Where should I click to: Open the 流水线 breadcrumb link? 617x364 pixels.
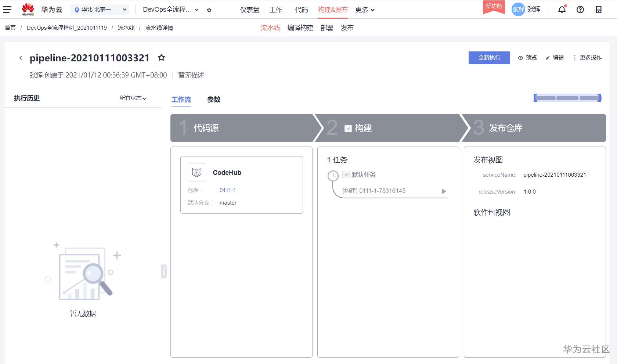(x=126, y=28)
